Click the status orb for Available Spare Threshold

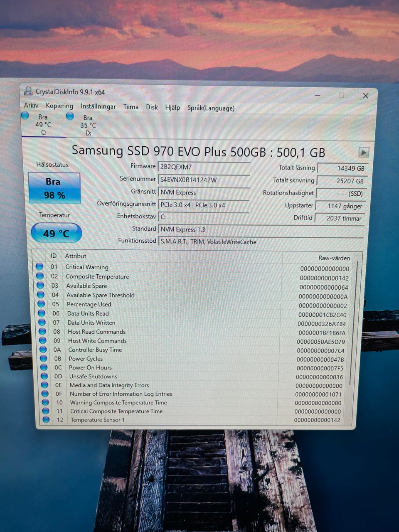click(41, 294)
